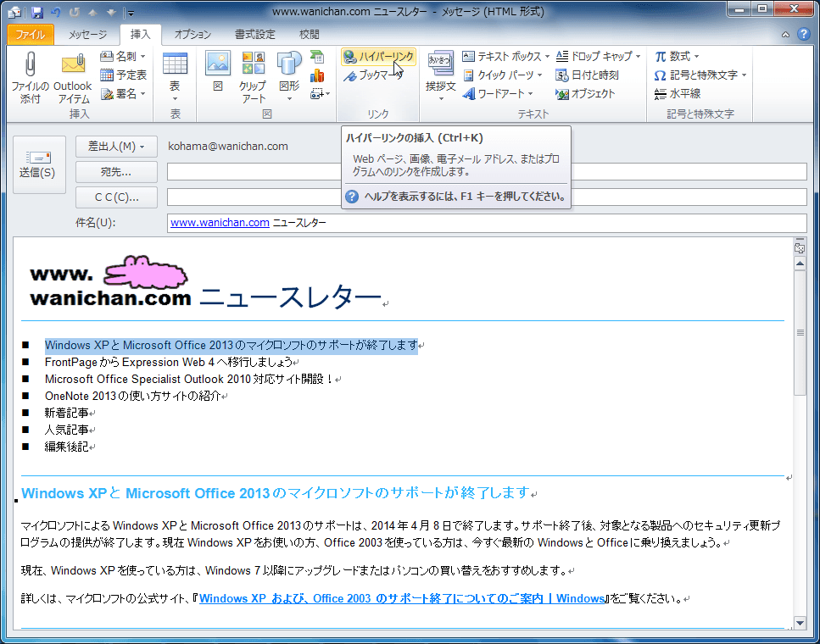Switch to the Options (オプション) tab

click(192, 35)
